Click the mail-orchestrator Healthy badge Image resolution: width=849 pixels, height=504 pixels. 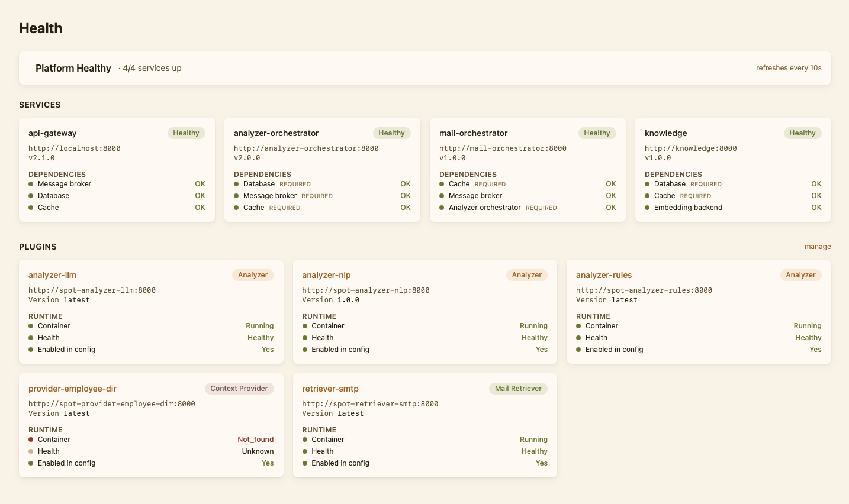[x=597, y=133]
